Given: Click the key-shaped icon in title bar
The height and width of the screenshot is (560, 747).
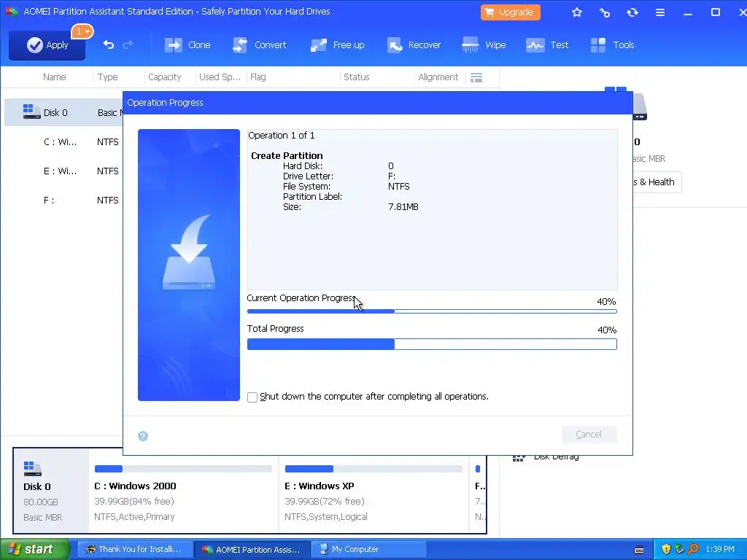Looking at the screenshot, I should tap(605, 12).
